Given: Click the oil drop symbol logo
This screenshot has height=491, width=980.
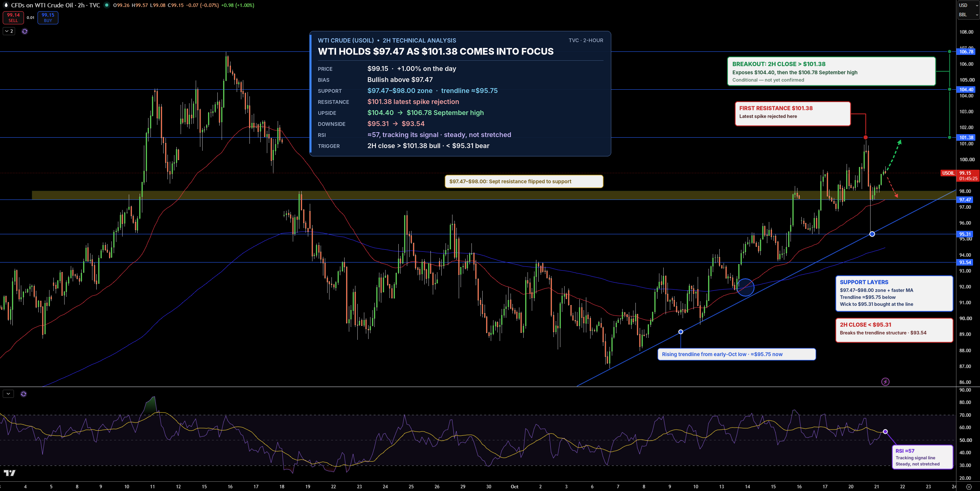Looking at the screenshot, I should [x=5, y=5].
